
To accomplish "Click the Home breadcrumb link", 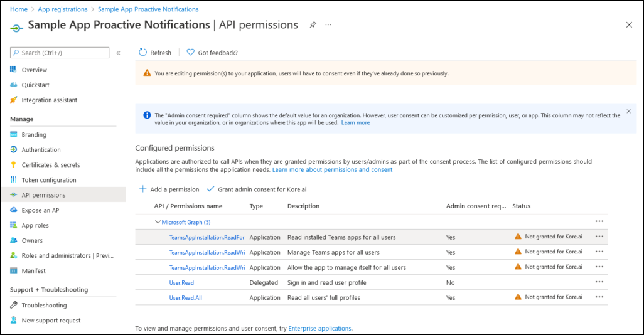I will (19, 9).
